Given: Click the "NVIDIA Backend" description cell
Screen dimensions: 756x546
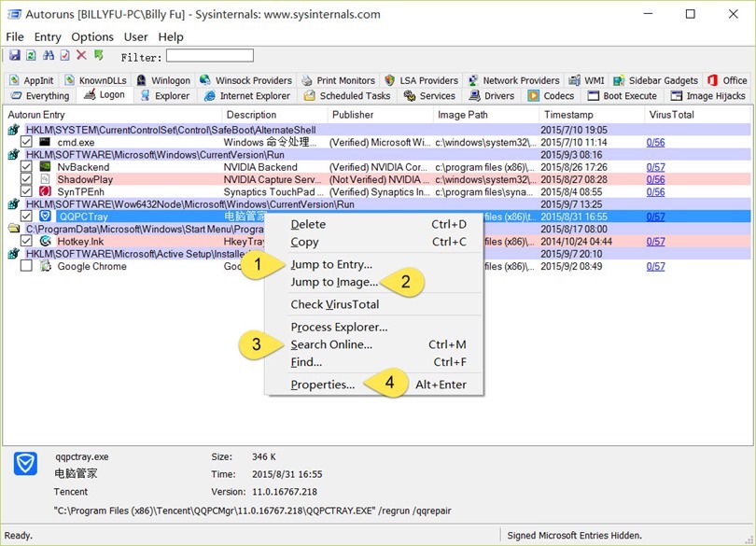Looking at the screenshot, I should 260,167.
